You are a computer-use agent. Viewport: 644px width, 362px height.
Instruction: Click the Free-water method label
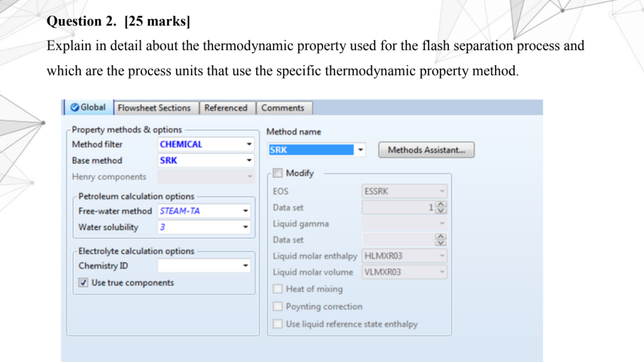coord(115,211)
